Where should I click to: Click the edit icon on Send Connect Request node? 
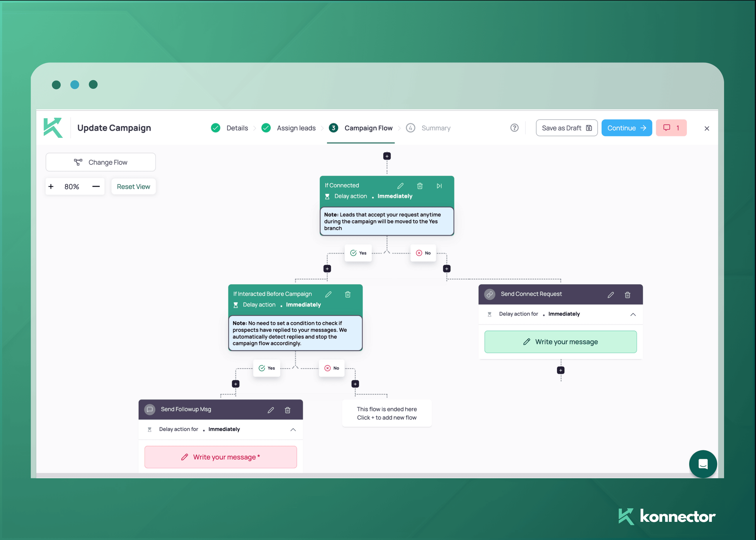611,295
